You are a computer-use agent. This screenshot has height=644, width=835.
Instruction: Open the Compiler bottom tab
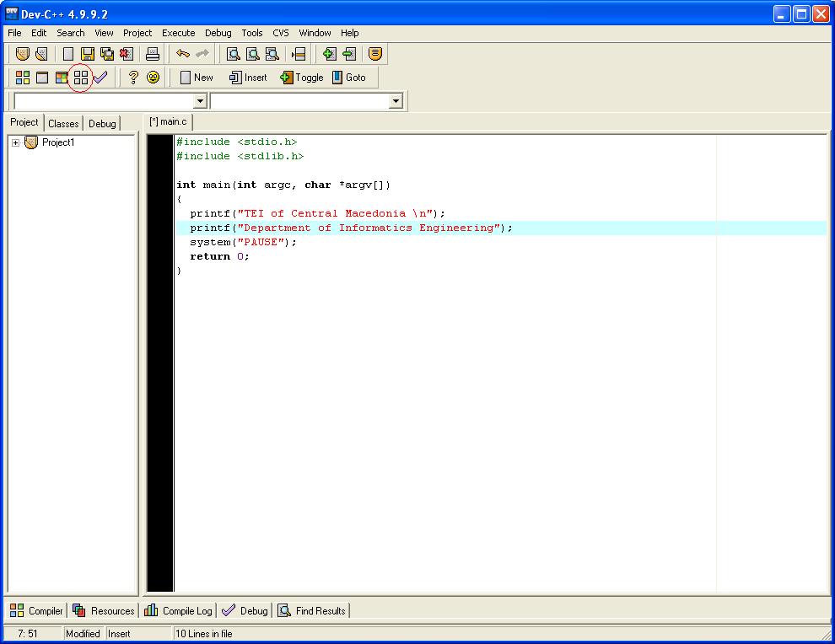click(x=36, y=610)
